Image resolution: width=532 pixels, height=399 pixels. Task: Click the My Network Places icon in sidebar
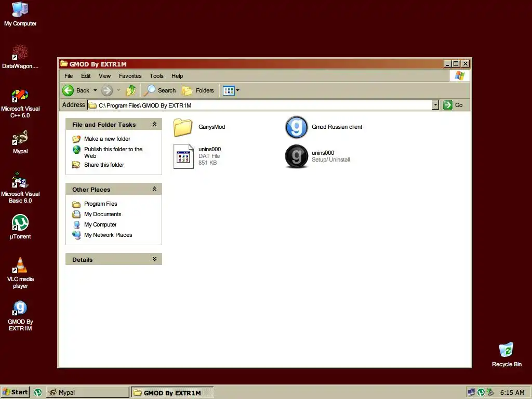(x=76, y=235)
